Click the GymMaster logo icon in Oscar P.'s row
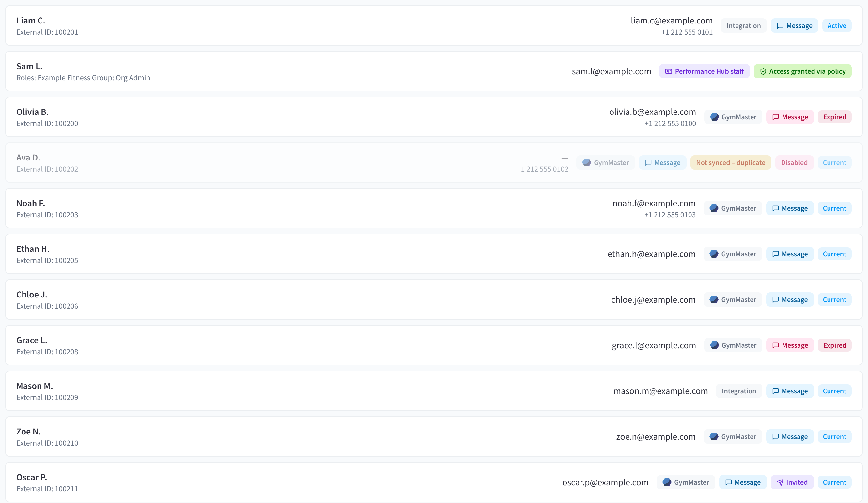 [x=667, y=482]
